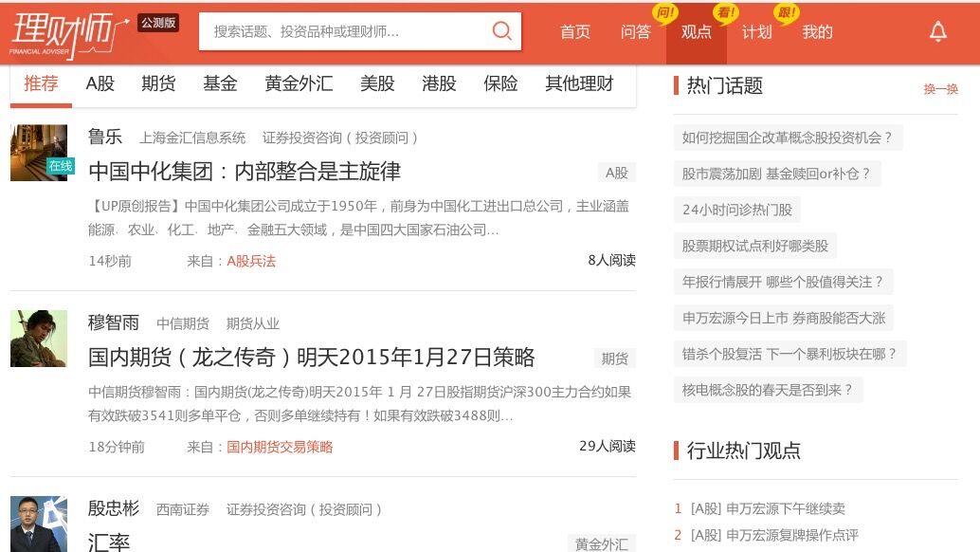
Task: Switch to the 基金 category tab
Action: pos(220,83)
